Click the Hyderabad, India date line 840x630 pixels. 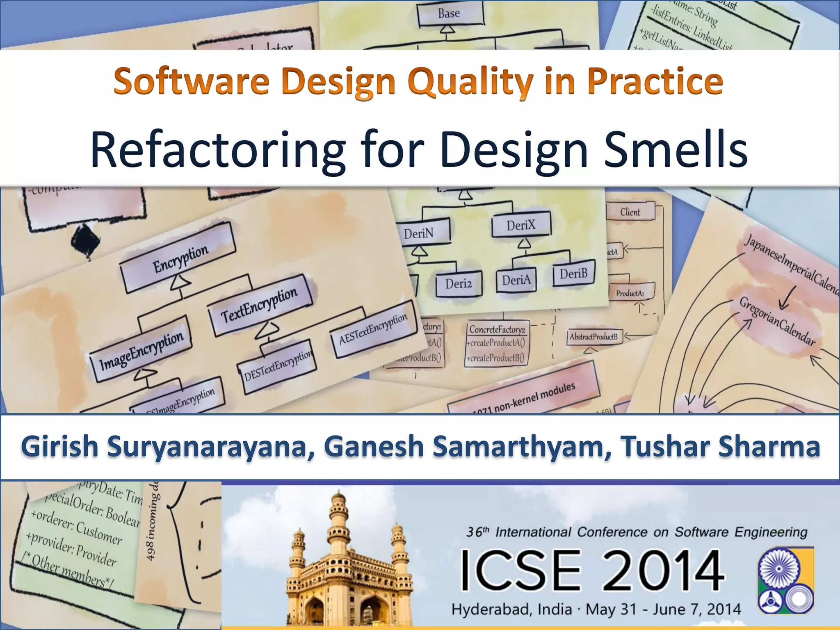pos(596,609)
